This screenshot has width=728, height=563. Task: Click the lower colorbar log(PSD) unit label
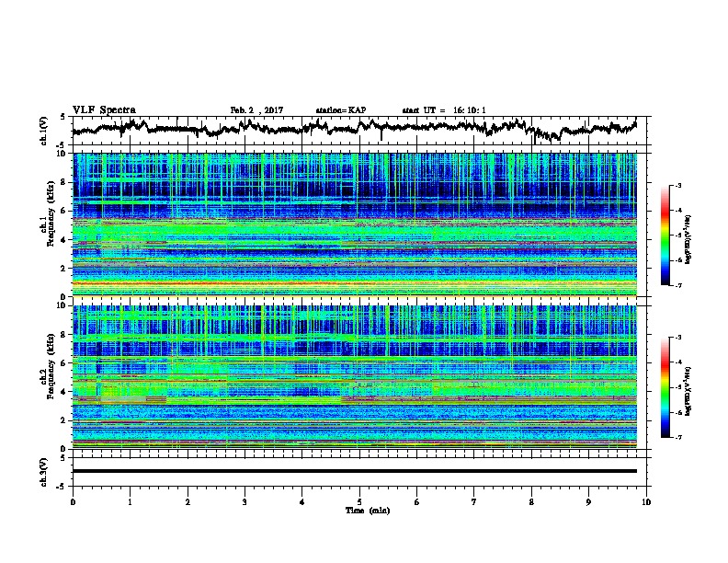click(688, 390)
